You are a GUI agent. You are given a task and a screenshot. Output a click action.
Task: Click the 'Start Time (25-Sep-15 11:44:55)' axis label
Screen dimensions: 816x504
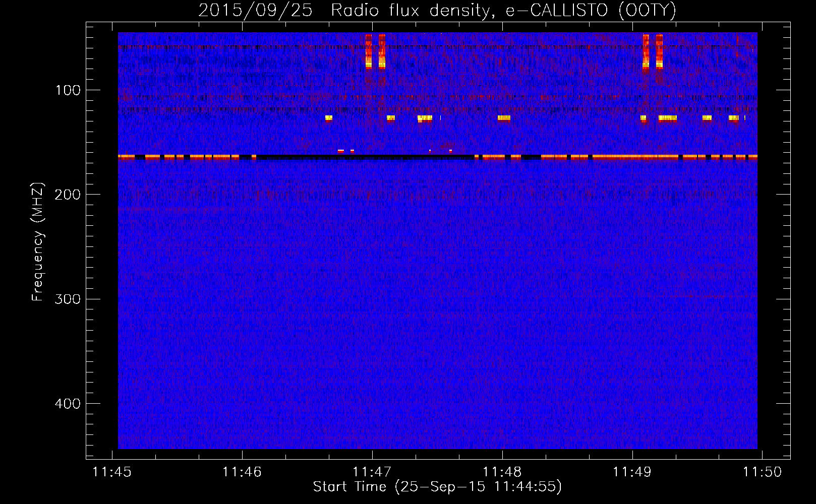coord(437,487)
